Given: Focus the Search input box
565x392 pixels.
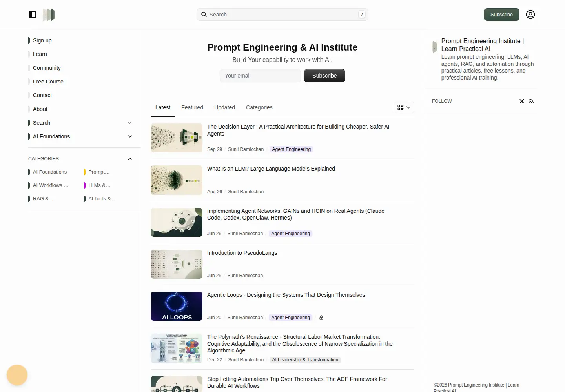Looking at the screenshot, I should tap(282, 15).
